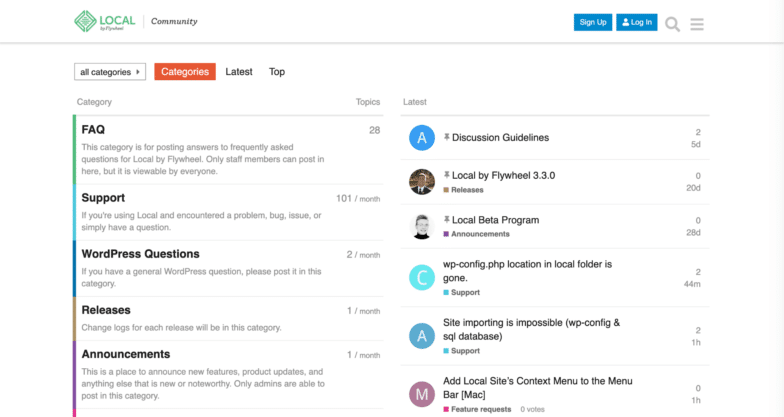
Task: Click the 'A' avatar beside Site importing topic
Action: pos(422,336)
